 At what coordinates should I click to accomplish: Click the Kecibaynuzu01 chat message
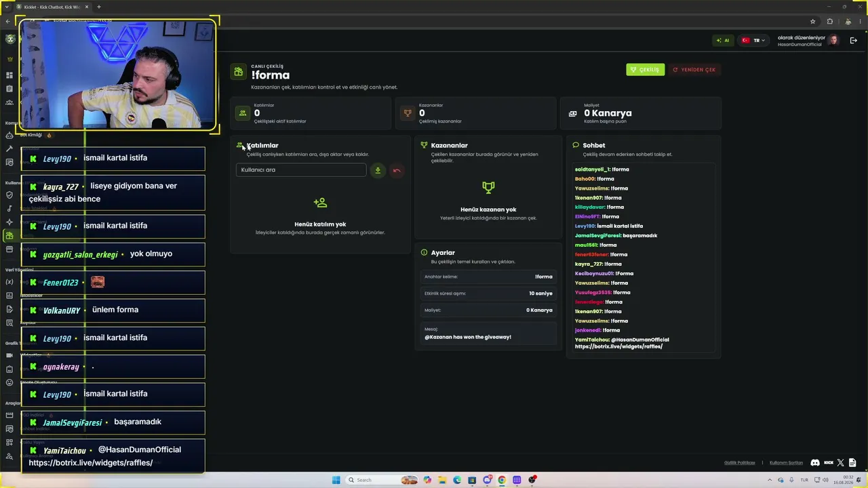[604, 273]
